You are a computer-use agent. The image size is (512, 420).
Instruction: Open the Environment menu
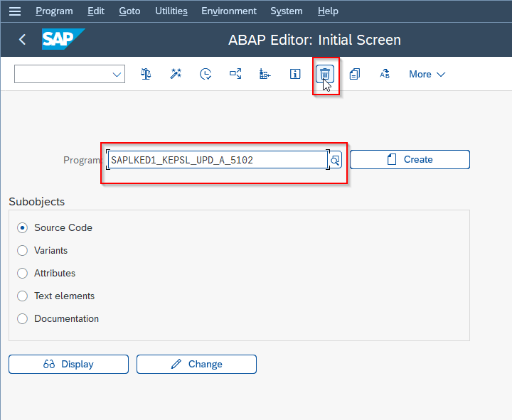click(228, 11)
